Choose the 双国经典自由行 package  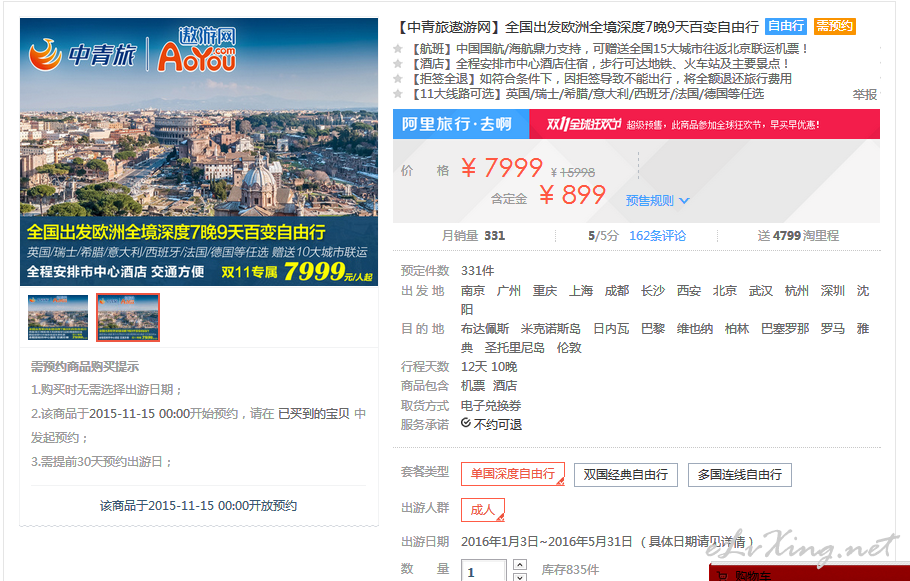(626, 475)
